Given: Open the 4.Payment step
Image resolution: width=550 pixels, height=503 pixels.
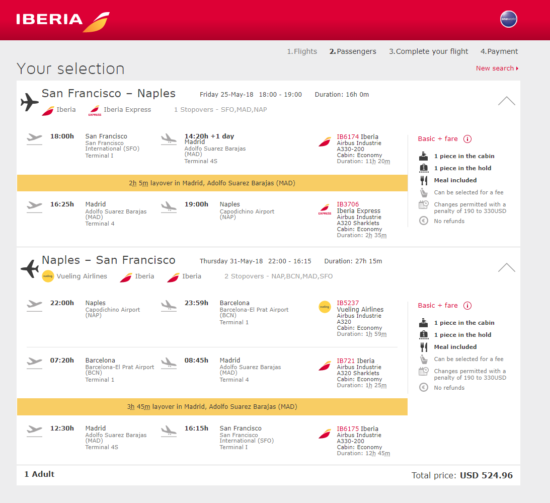Looking at the screenshot, I should pos(499,51).
